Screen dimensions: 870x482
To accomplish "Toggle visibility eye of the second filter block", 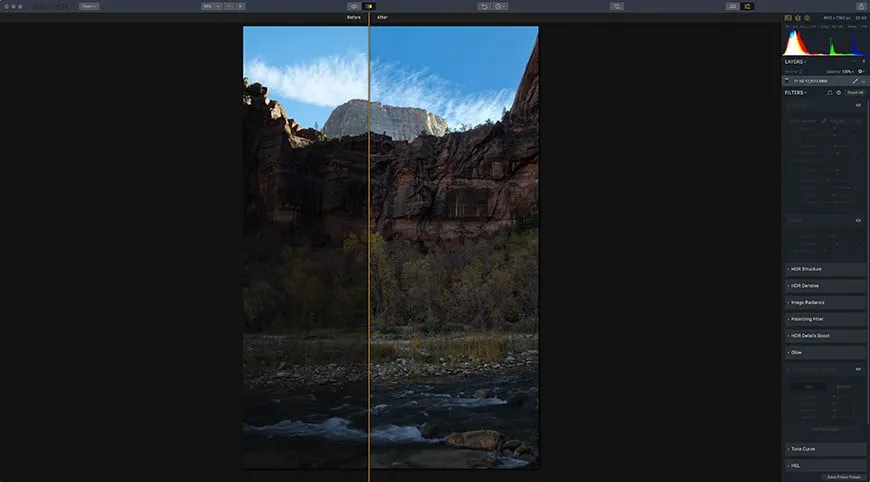I will [x=858, y=220].
